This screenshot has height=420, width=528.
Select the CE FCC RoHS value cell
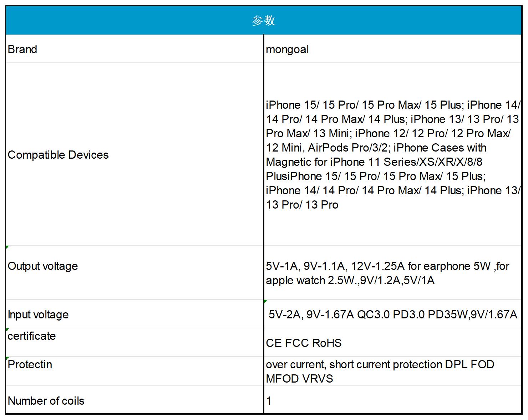coord(393,342)
